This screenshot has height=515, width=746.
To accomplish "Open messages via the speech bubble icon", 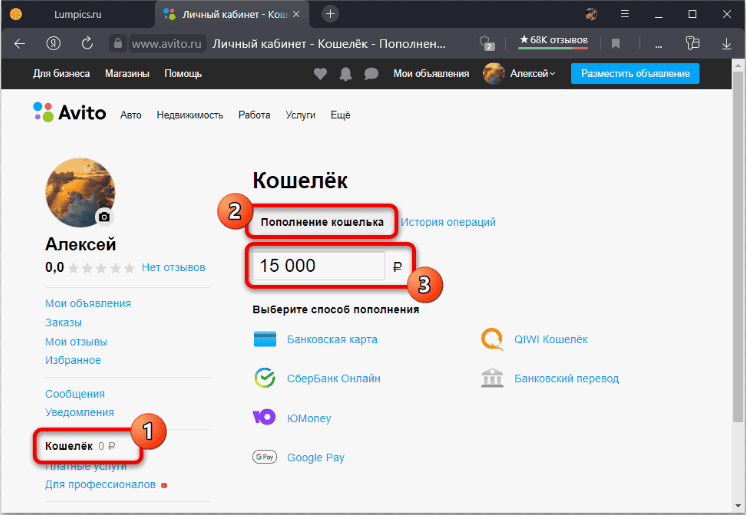I will [371, 74].
